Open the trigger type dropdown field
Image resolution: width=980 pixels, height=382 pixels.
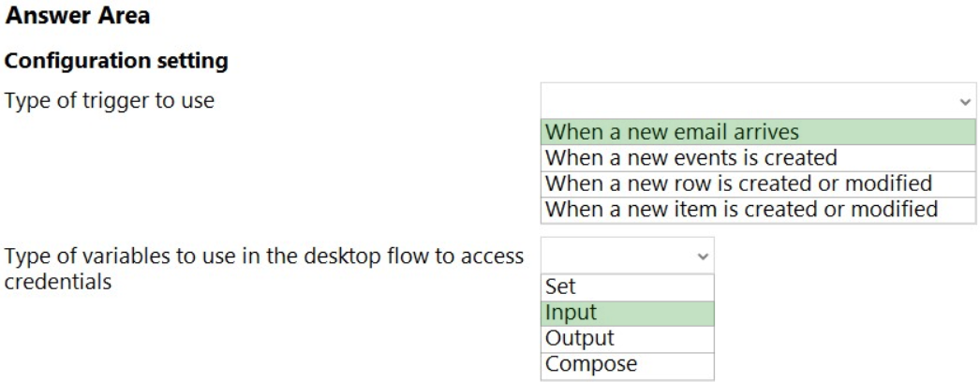(750, 100)
